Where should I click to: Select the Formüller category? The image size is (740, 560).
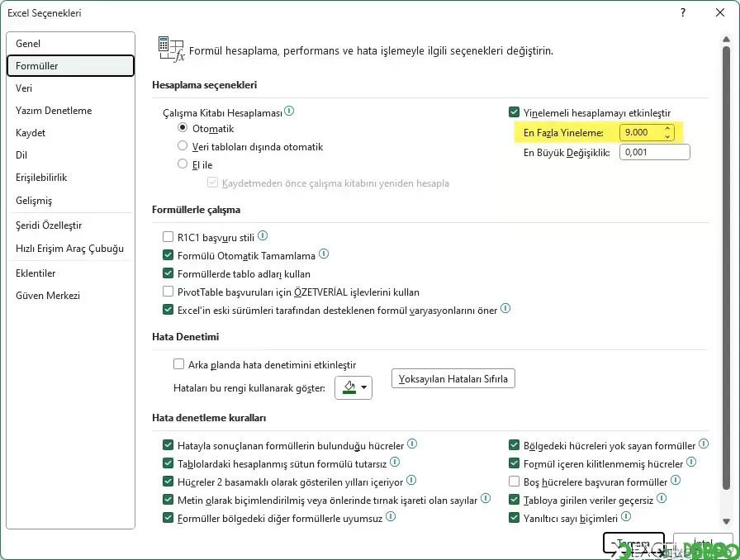pos(71,65)
